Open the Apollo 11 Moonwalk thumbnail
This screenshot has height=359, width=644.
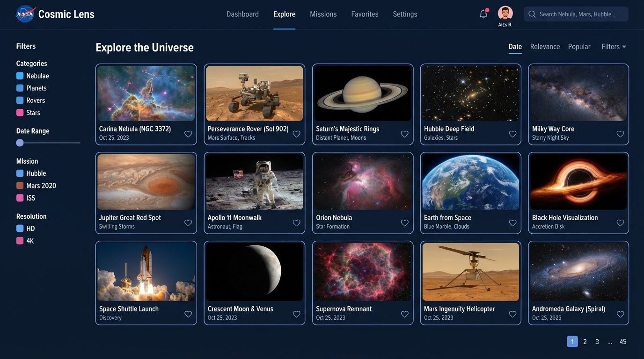tap(255, 182)
